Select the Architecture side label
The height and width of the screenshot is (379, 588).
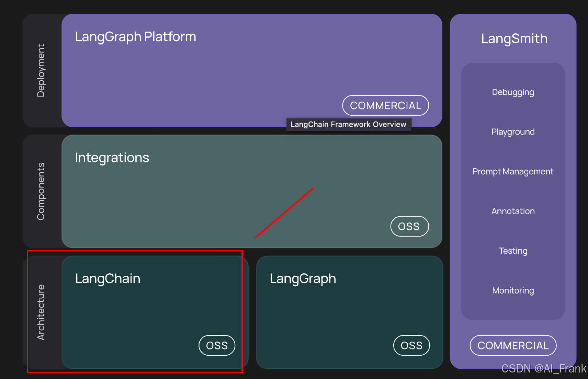41,312
